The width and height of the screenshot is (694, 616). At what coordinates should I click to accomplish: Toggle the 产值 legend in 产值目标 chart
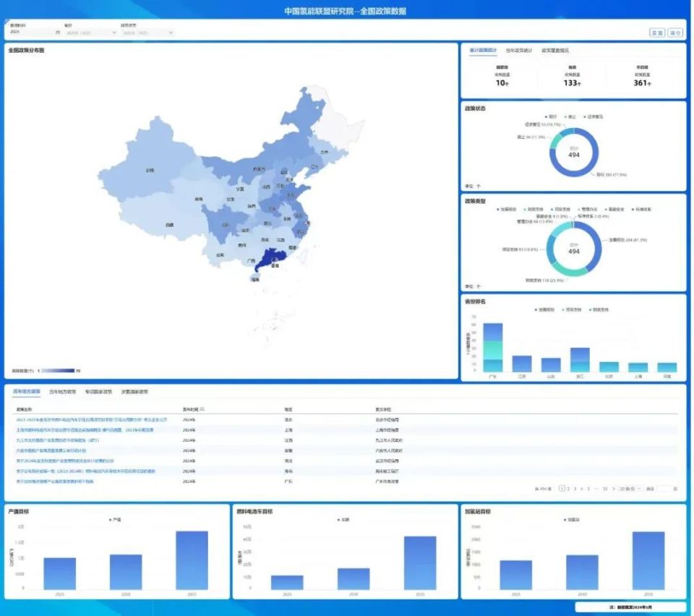click(x=115, y=520)
